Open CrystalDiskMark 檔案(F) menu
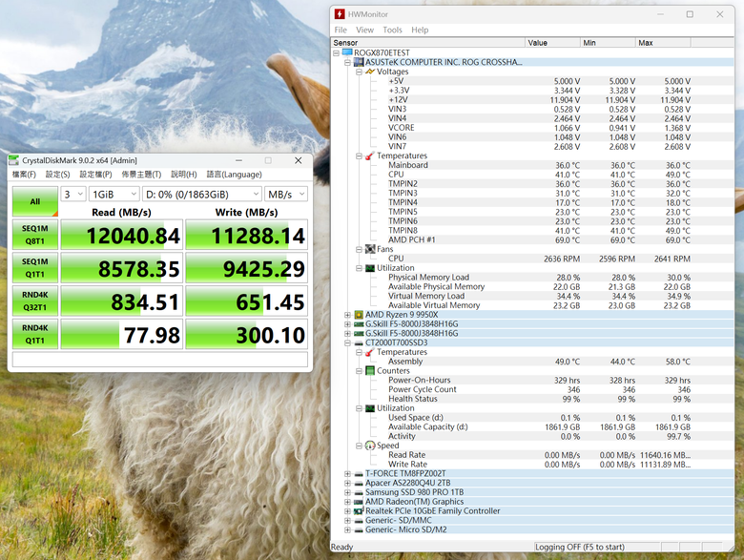744x560 pixels. tap(24, 175)
